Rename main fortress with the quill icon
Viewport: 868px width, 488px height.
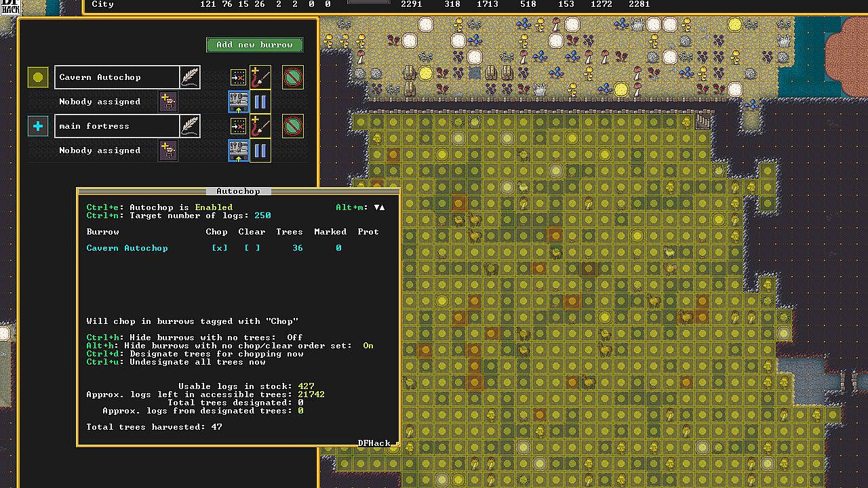pyautogui.click(x=190, y=126)
